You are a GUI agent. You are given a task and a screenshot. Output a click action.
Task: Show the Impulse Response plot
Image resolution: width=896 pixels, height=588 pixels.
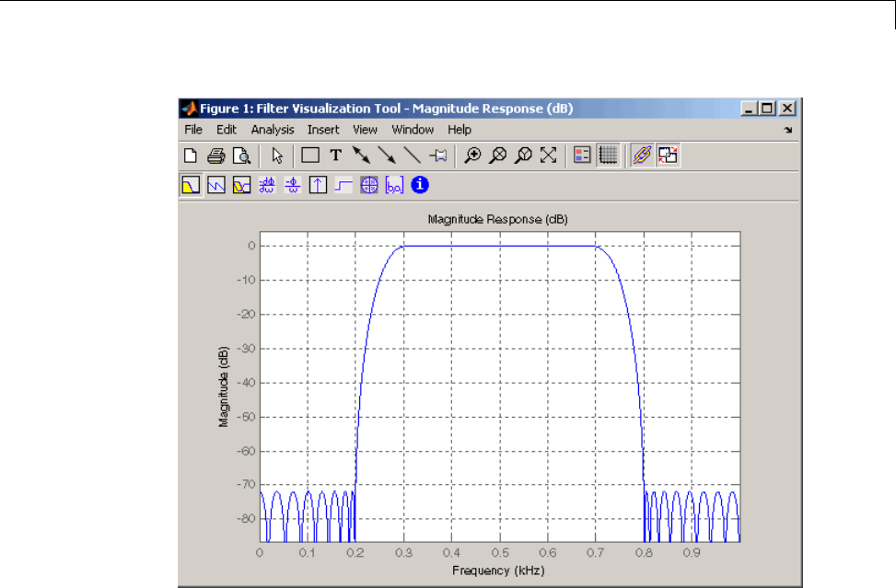coord(318,185)
